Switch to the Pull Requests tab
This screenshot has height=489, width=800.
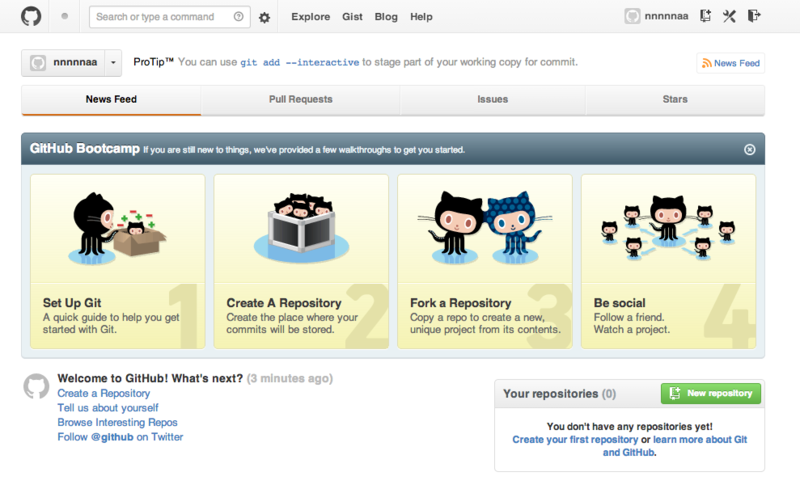[301, 100]
